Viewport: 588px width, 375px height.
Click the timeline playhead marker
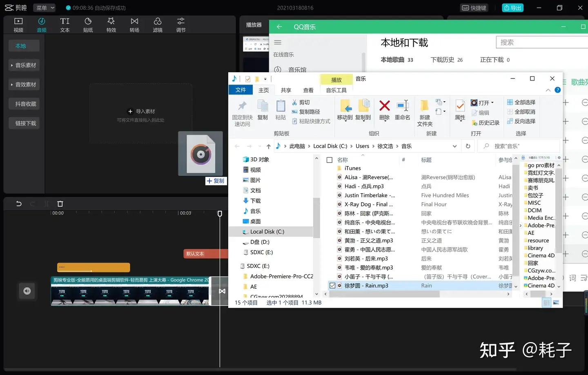(220, 214)
